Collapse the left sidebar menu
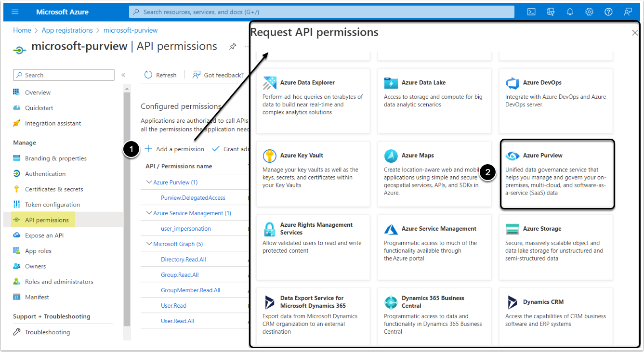Viewport: 644px width, 352px height. [123, 75]
